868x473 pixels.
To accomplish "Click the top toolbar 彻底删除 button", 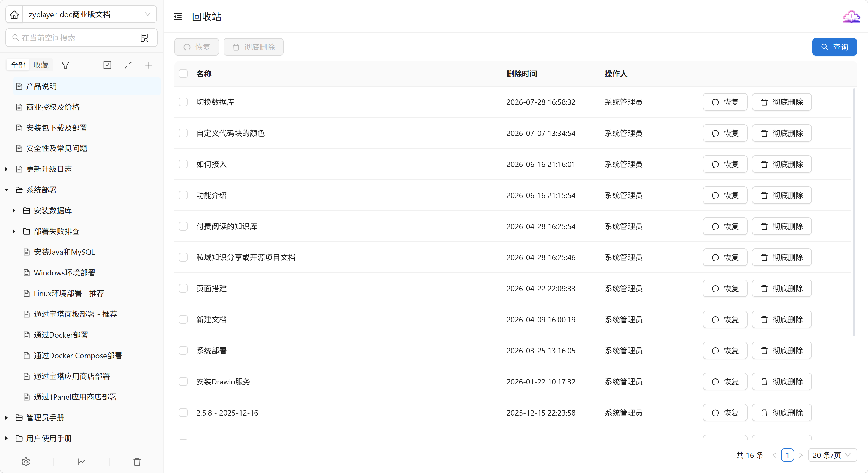I will pos(253,47).
